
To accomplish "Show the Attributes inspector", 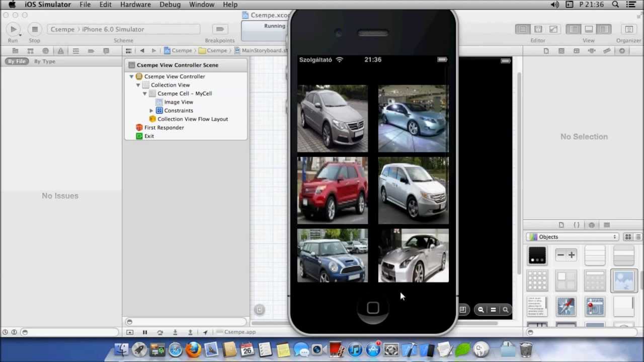I will (x=592, y=51).
